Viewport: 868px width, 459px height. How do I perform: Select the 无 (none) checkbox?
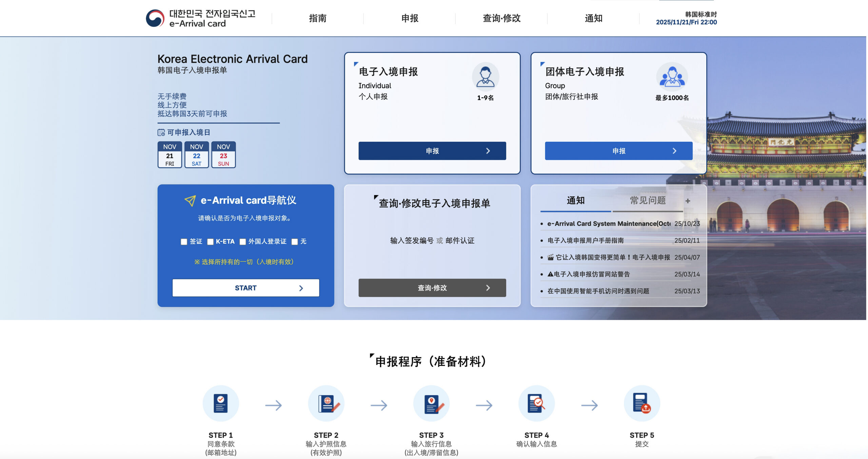pyautogui.click(x=295, y=242)
